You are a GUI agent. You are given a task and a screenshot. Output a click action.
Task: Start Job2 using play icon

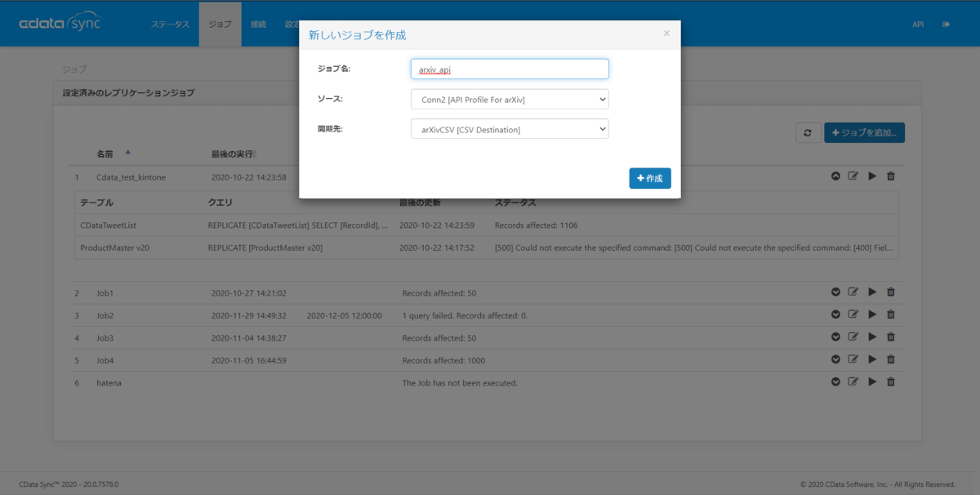click(x=872, y=314)
